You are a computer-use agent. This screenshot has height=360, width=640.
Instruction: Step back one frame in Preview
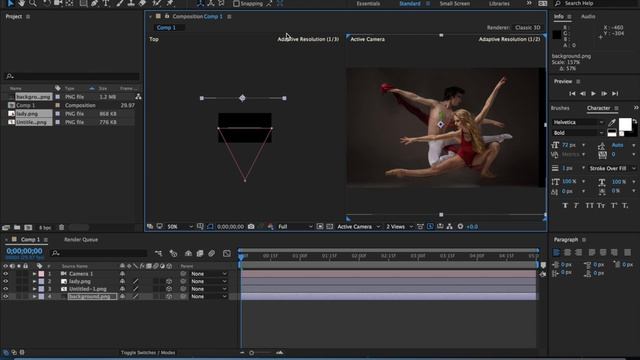582,93
